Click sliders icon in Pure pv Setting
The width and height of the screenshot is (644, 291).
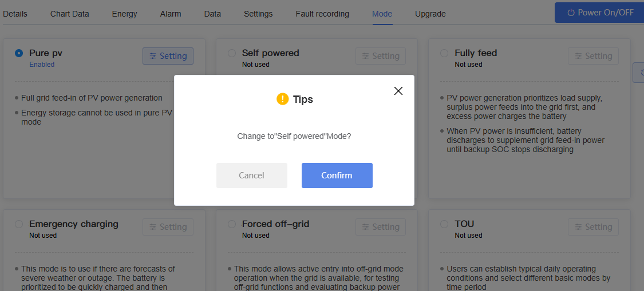[x=153, y=56]
